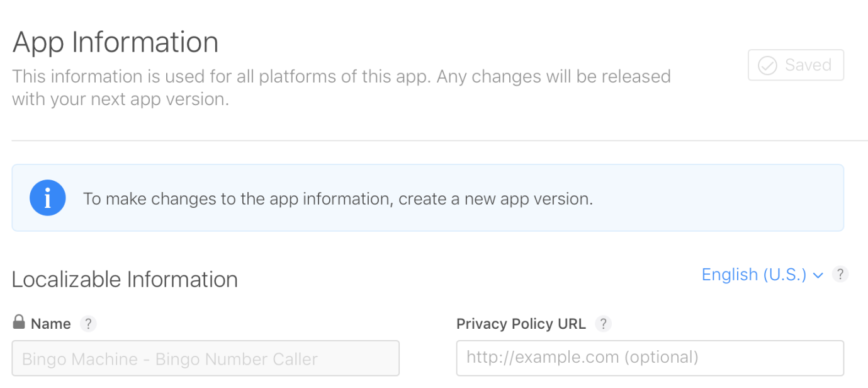Screen dimensions: 868x388
Task: Click the blue info icon in the banner
Action: [47, 198]
